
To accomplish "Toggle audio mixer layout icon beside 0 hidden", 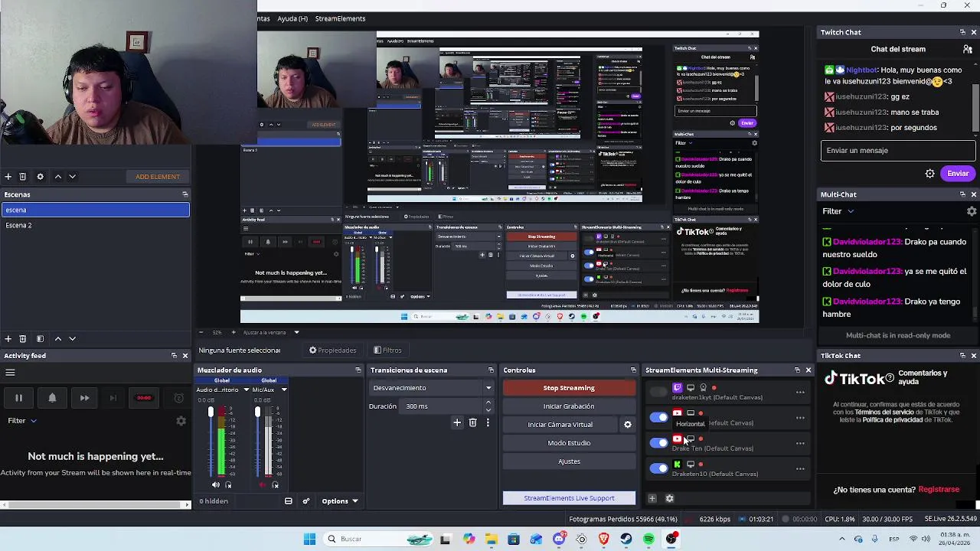I will (x=288, y=501).
